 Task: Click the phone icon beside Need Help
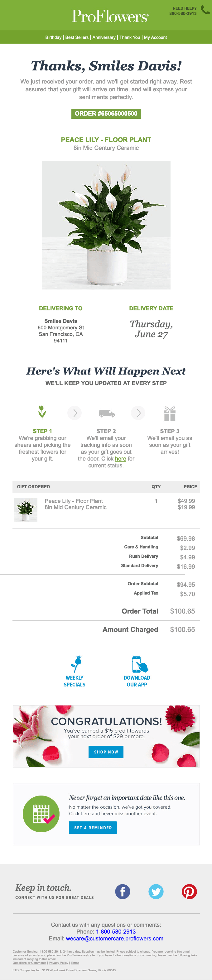[x=205, y=10]
